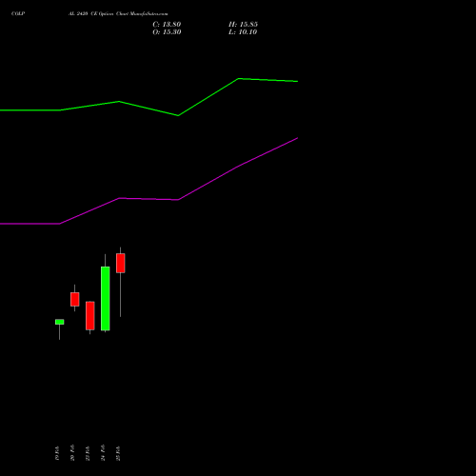Select the red candlestick for 23 Feb
The image size is (476, 476).
pos(89,316)
